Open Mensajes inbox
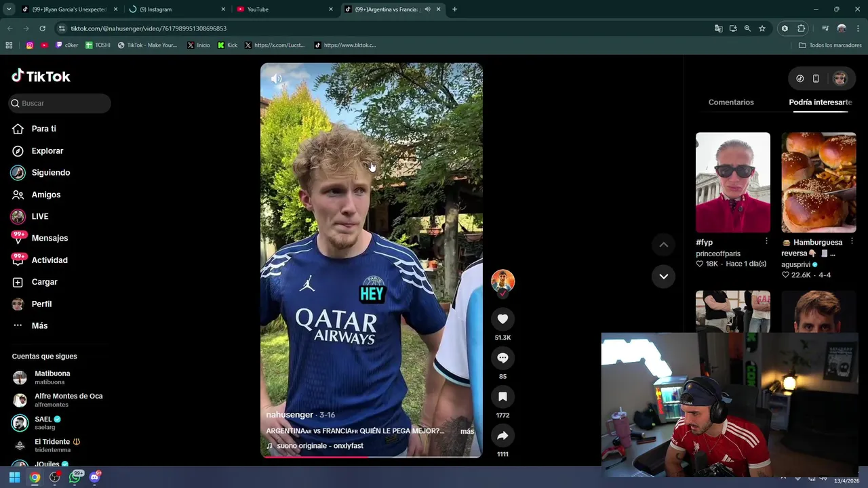 [x=50, y=238]
